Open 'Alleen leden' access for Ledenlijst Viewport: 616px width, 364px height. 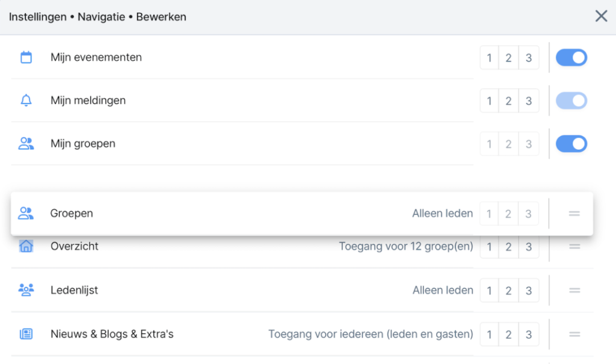443,291
